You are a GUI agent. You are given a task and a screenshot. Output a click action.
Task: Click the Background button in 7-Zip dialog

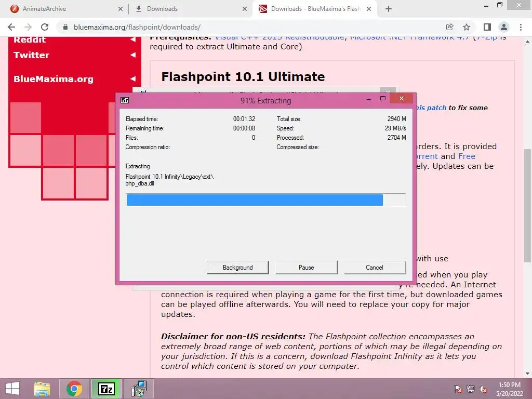(x=237, y=268)
